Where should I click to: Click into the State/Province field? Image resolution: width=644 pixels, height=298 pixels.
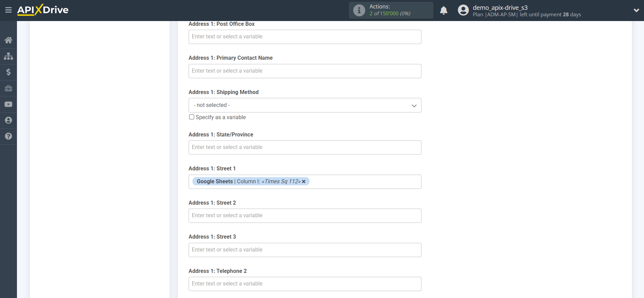point(305,147)
